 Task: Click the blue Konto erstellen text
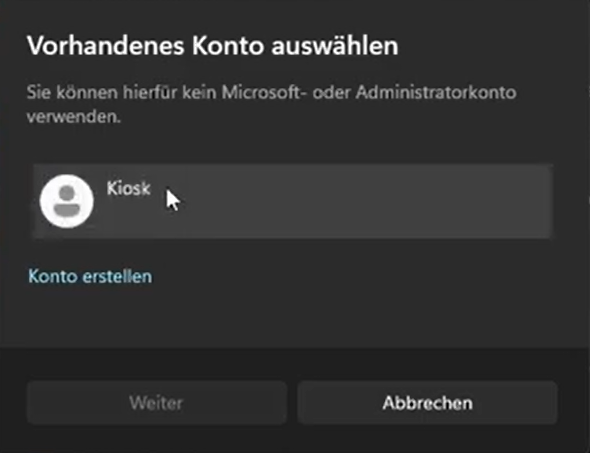[x=90, y=277]
